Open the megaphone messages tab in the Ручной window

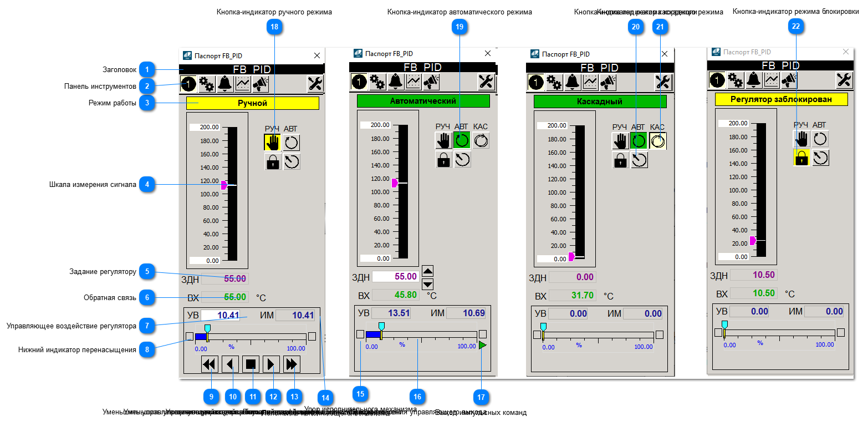point(261,84)
